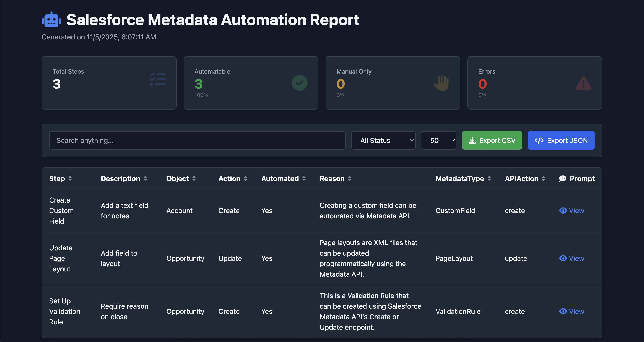Open the All Status filter dropdown
This screenshot has height=342, width=644.
(383, 141)
